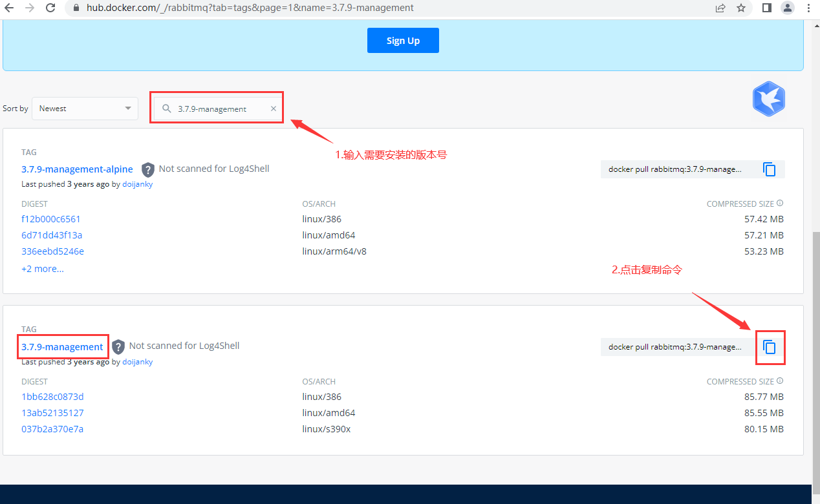Expand the +2 more digests link
The width and height of the screenshot is (820, 504).
point(43,269)
